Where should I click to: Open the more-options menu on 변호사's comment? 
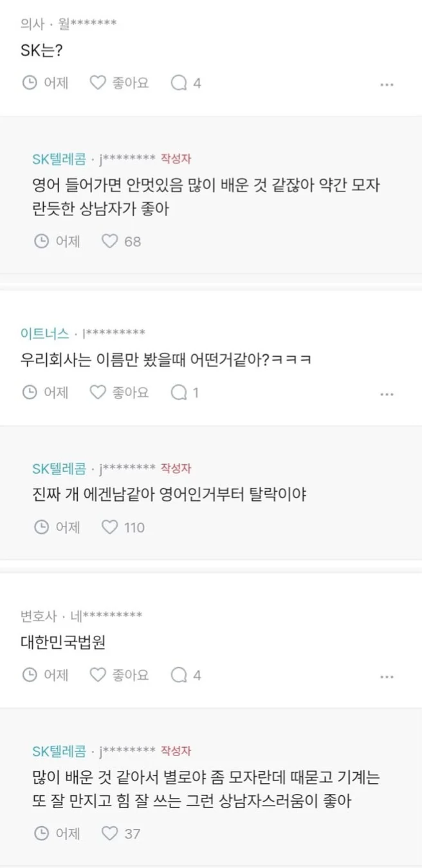click(x=387, y=676)
